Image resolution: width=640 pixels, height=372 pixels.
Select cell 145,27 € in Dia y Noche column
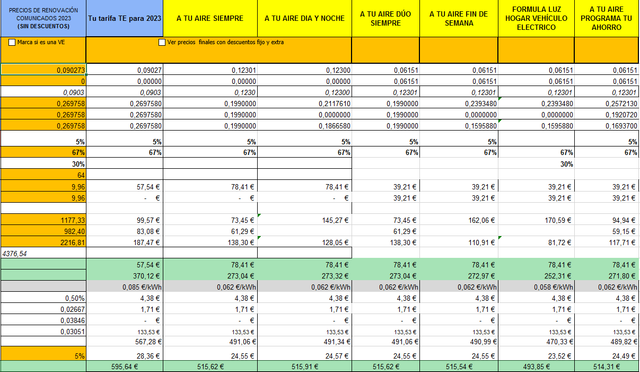point(304,220)
